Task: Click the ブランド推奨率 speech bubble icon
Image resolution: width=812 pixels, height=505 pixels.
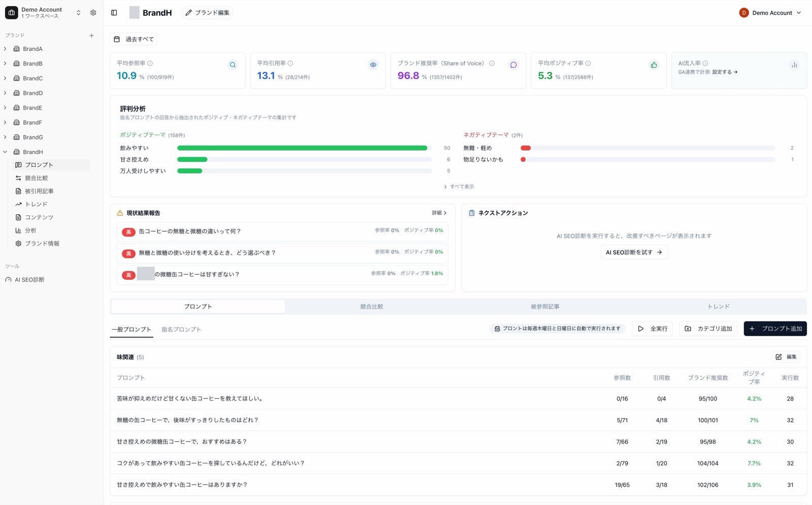Action: 514,65
